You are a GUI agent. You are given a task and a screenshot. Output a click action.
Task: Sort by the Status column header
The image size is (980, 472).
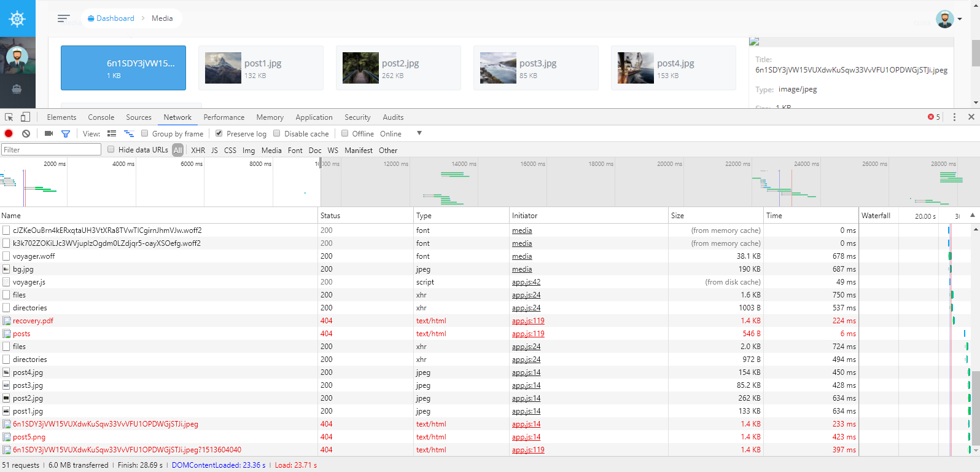(x=366, y=216)
